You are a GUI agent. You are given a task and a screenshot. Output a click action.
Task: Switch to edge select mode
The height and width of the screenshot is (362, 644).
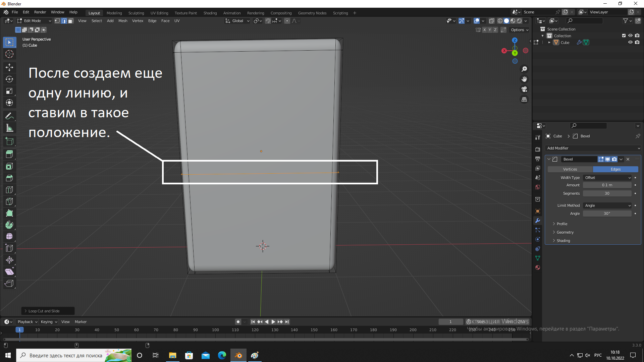click(64, 21)
